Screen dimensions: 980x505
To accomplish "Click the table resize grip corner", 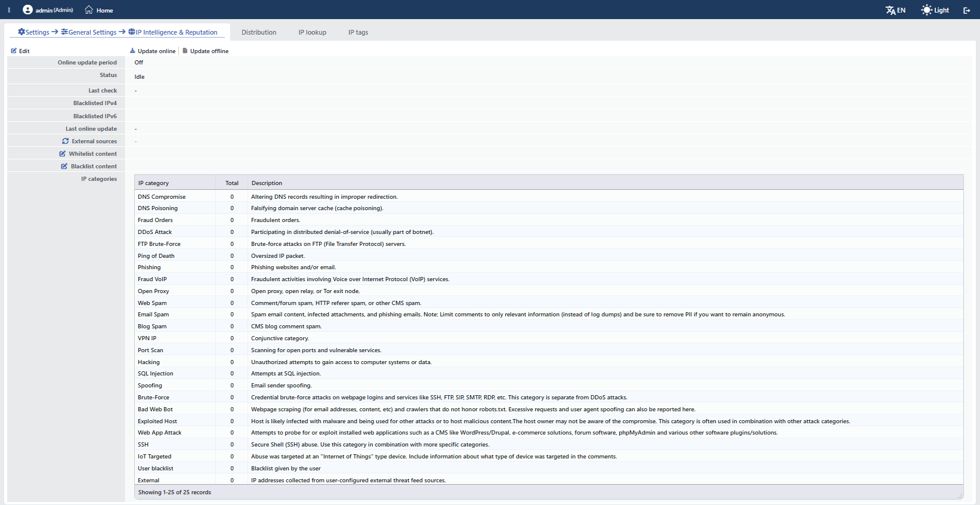I will (x=960, y=495).
